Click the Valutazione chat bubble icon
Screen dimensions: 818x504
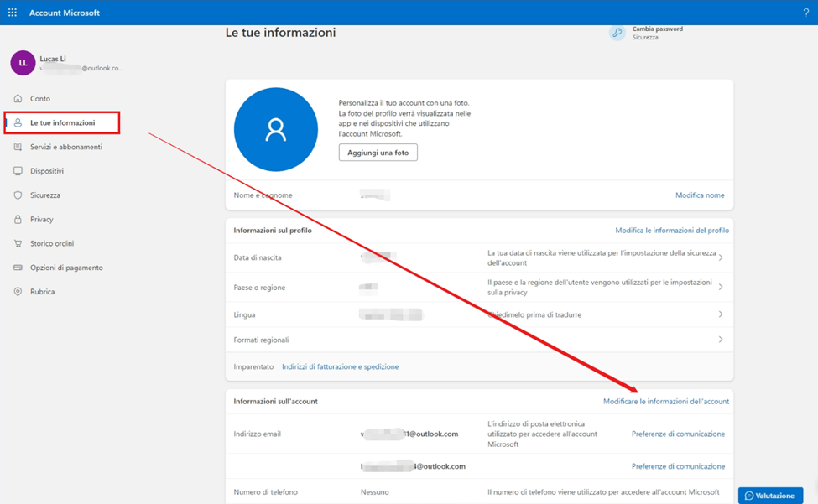pyautogui.click(x=749, y=496)
